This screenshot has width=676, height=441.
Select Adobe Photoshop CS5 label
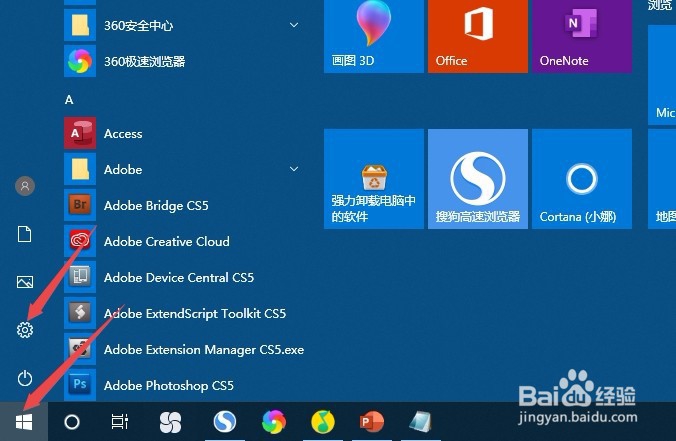tap(169, 385)
